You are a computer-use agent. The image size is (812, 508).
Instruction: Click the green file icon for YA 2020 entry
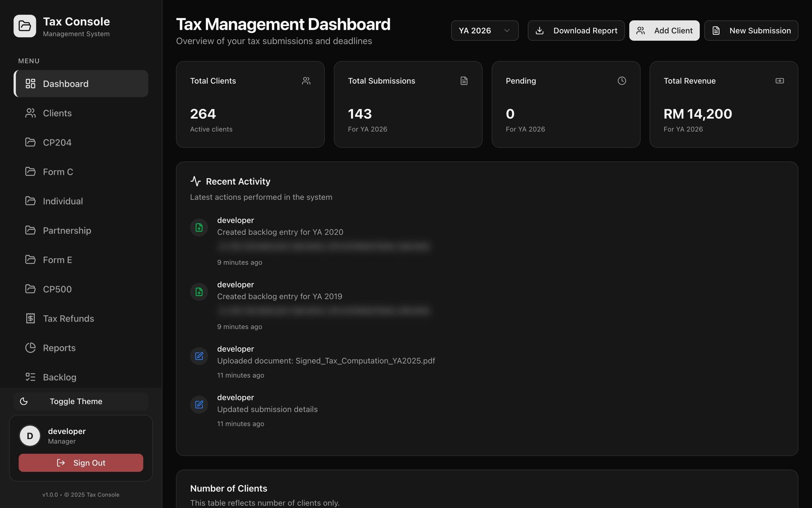[199, 227]
